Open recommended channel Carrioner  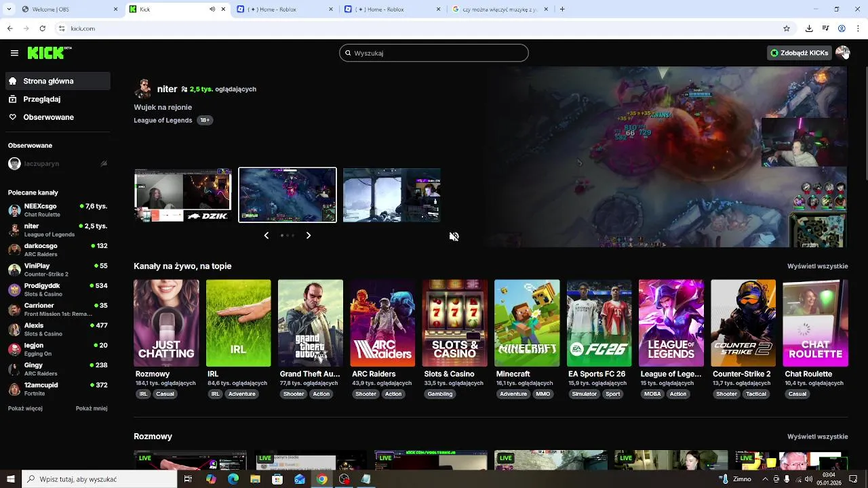click(x=58, y=309)
